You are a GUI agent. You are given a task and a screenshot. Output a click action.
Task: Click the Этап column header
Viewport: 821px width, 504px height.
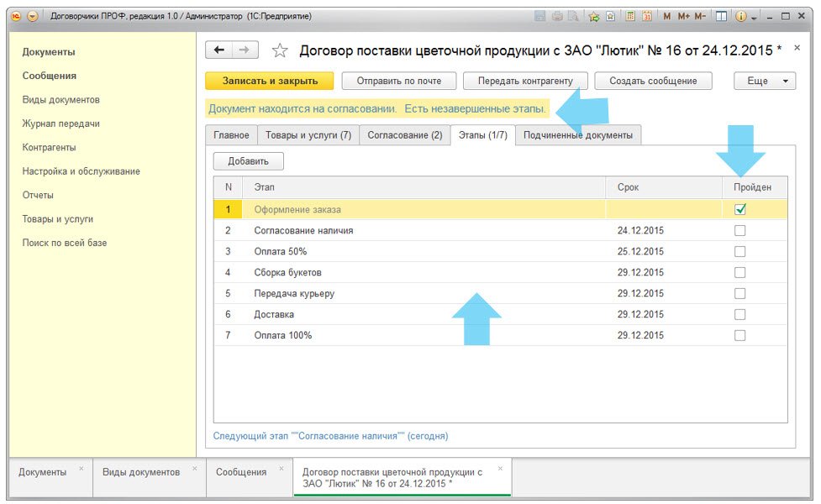423,187
